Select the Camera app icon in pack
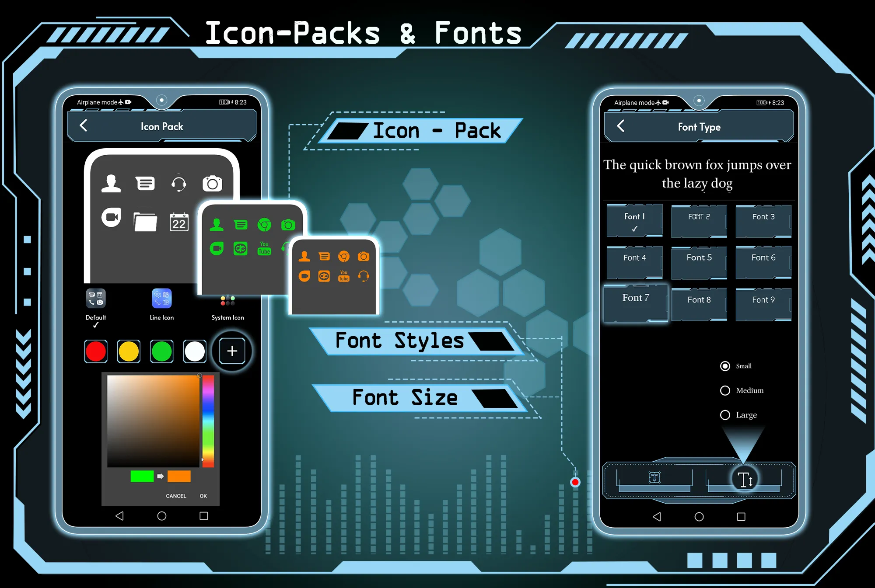 (x=213, y=182)
